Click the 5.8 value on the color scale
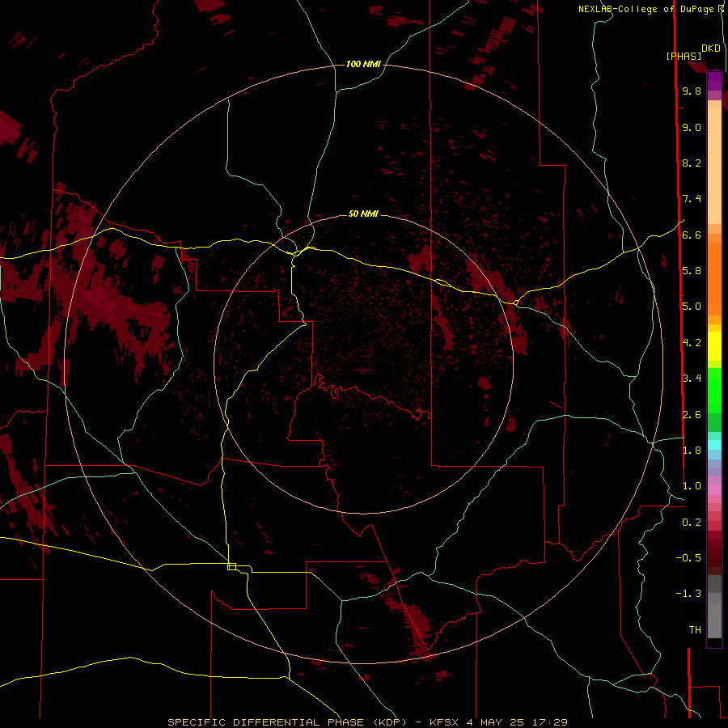 pyautogui.click(x=692, y=270)
